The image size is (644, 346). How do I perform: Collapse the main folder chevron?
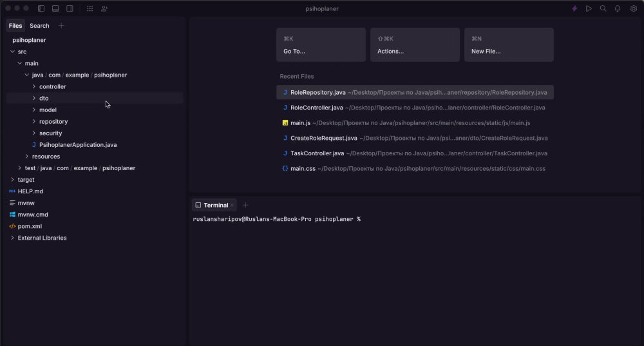pos(20,63)
